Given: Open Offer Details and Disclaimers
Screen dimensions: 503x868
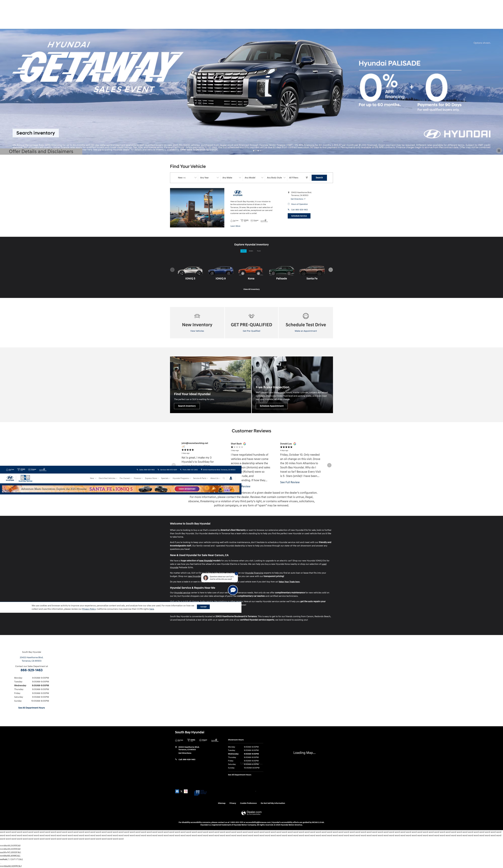Looking at the screenshot, I should point(41,152).
